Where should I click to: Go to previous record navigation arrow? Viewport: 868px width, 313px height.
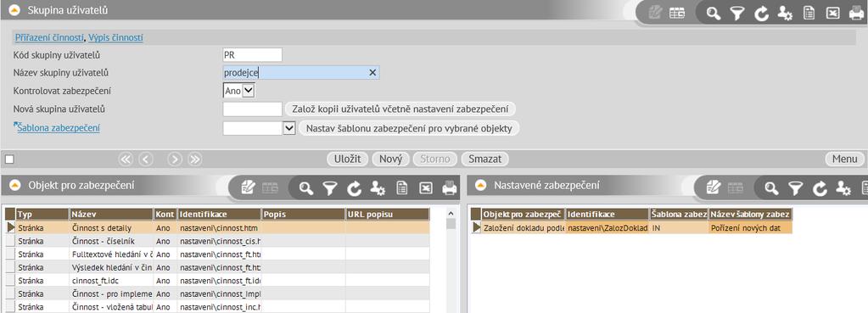tap(146, 159)
